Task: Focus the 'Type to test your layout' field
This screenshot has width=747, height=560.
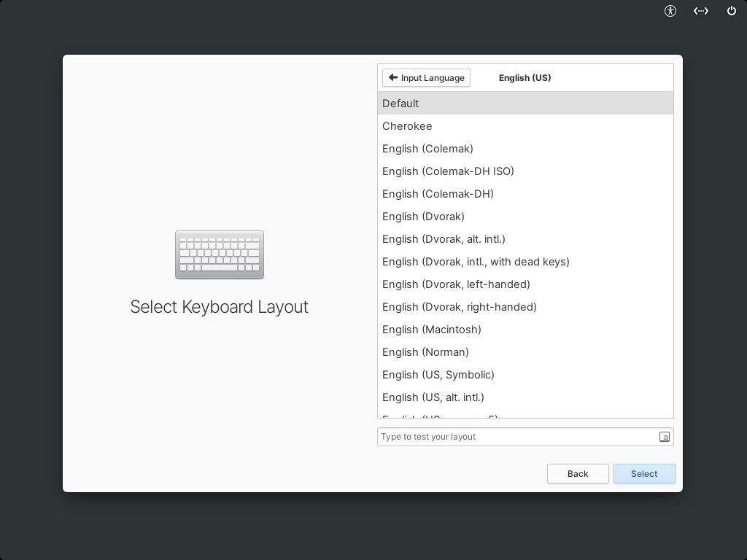Action: tap(525, 437)
